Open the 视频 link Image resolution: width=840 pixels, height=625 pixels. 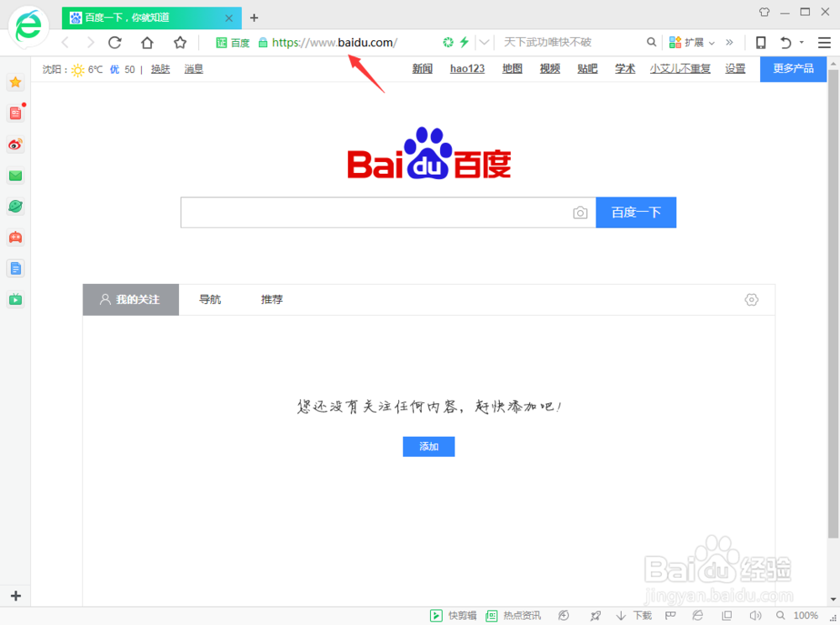click(549, 69)
